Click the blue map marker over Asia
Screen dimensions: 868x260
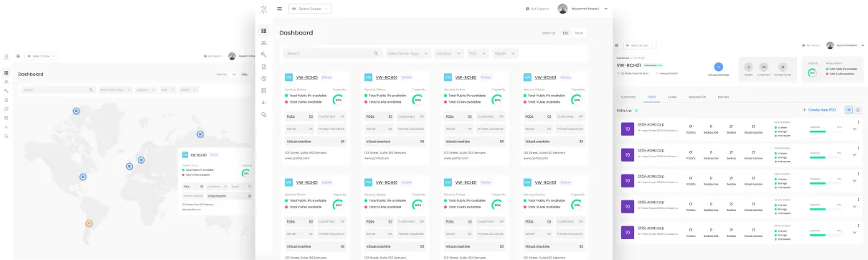[200, 134]
